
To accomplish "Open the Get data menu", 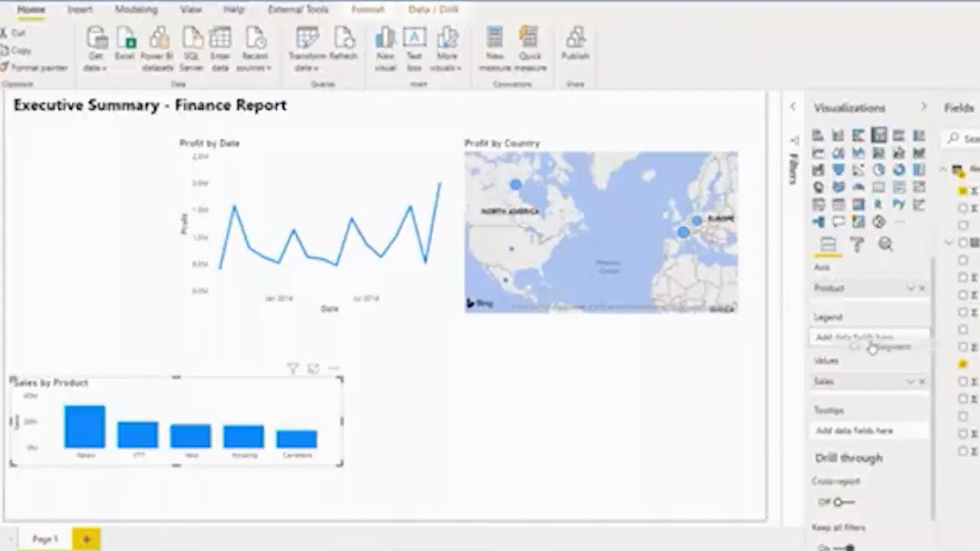I will pos(96,47).
